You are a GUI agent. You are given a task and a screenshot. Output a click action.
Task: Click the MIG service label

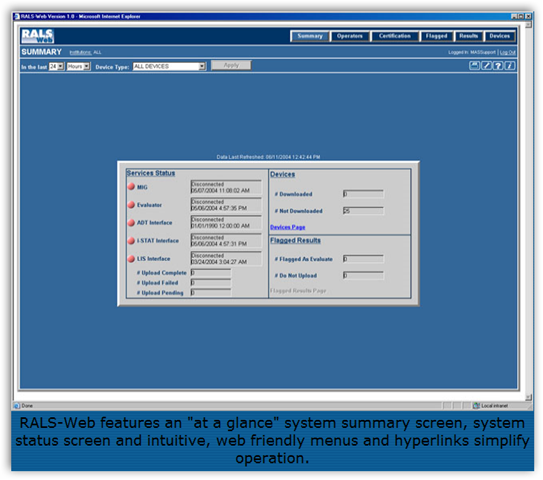click(142, 187)
